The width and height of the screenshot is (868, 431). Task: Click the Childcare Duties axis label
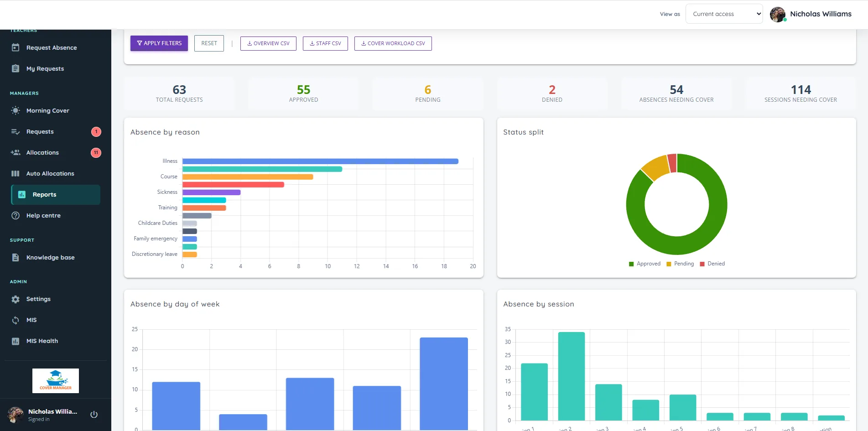[x=158, y=223]
